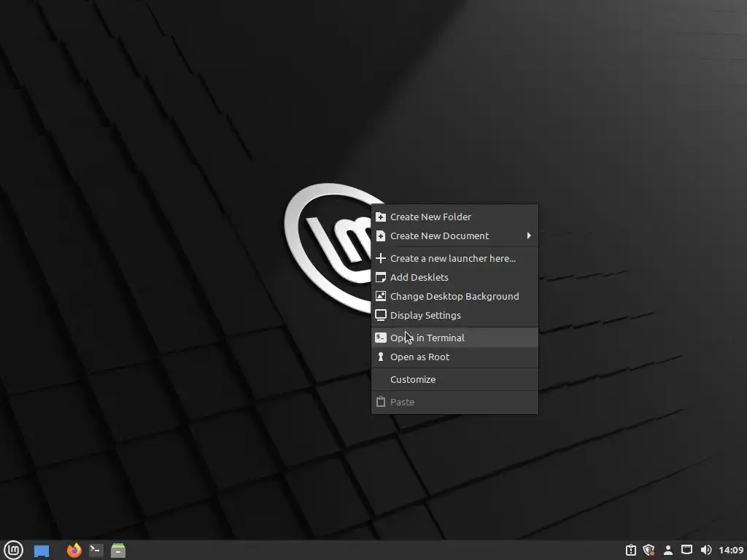The width and height of the screenshot is (747, 560).
Task: Choose Create a new launcher here
Action: tap(454, 258)
